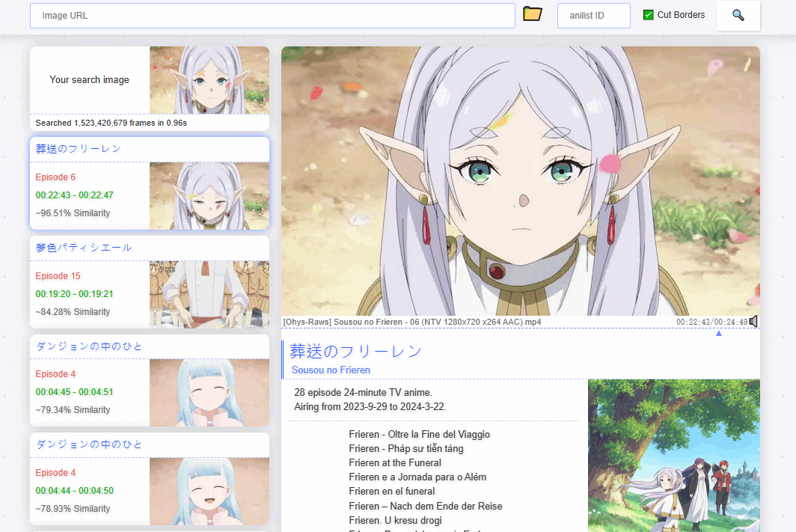Click the Ohys-Raws video filename label
Screen dimensions: 796x532
coord(411,322)
